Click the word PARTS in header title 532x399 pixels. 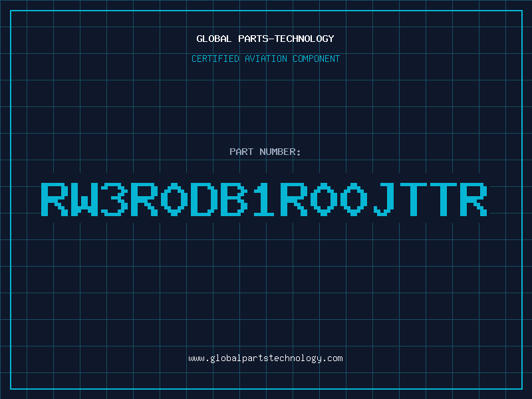pyautogui.click(x=253, y=39)
